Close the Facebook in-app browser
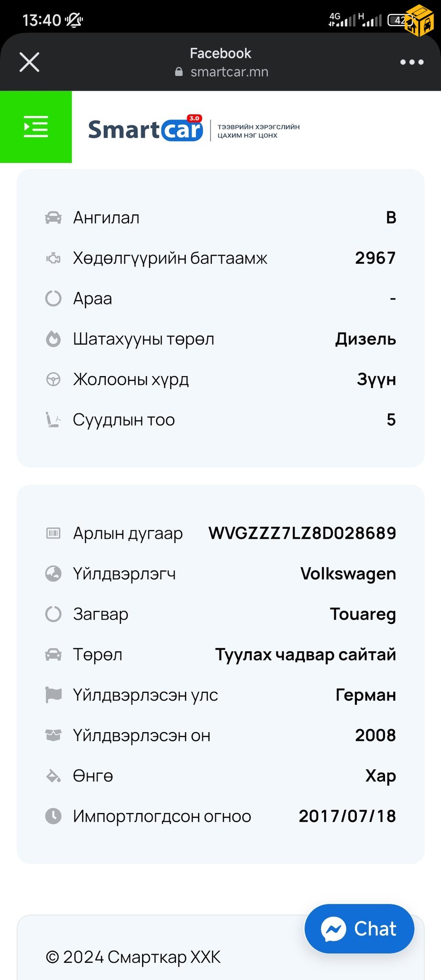Screen dimensions: 441x980 (x=29, y=62)
